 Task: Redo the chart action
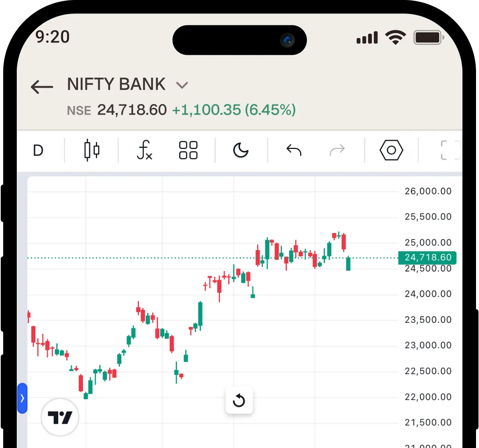pyautogui.click(x=337, y=150)
